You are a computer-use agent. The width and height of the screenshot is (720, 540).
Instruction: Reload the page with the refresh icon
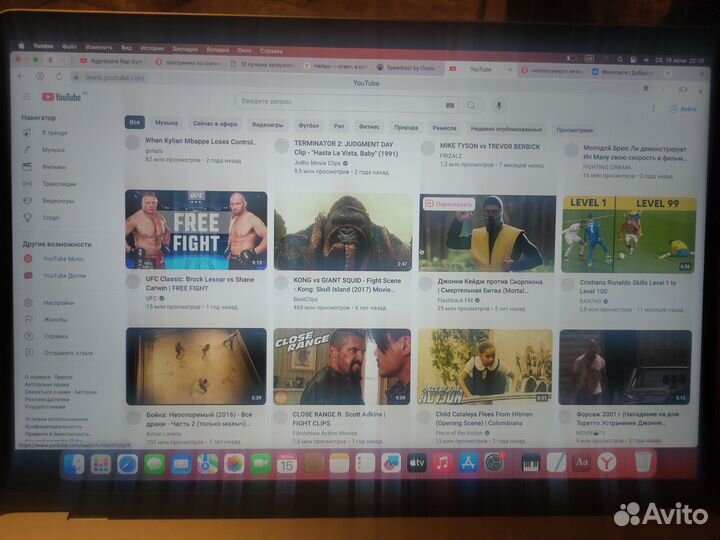(59, 76)
